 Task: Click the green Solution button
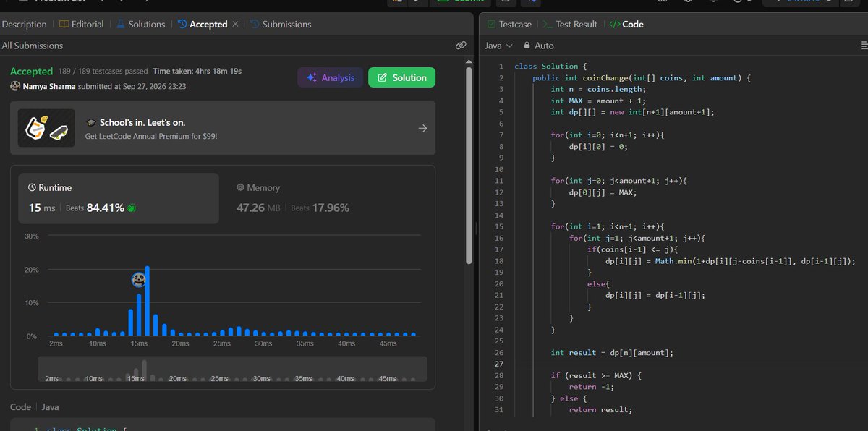coord(401,77)
